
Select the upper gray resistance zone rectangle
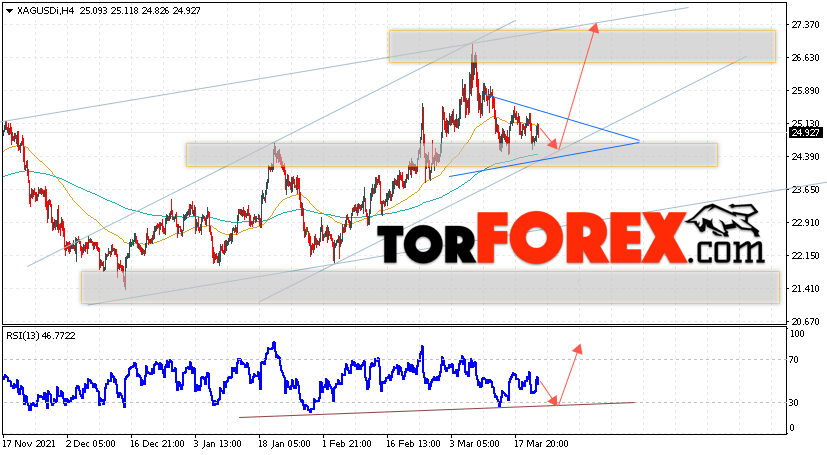pos(582,46)
